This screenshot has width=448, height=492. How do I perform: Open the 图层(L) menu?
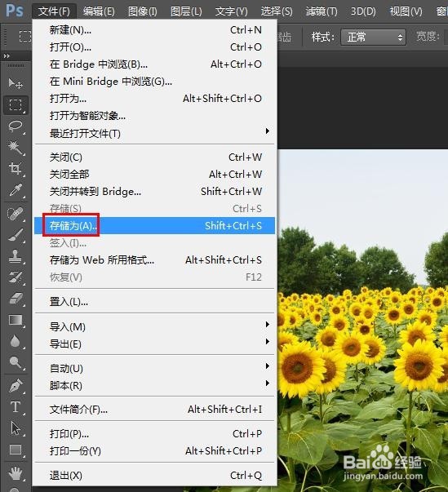(x=186, y=11)
